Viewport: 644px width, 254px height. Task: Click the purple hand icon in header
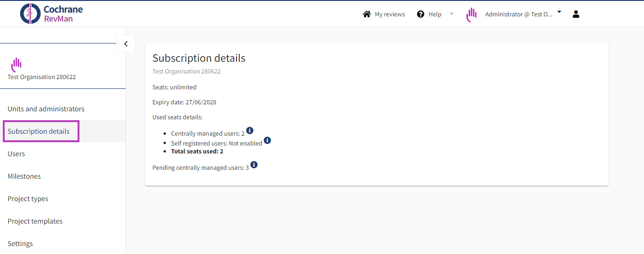(472, 15)
